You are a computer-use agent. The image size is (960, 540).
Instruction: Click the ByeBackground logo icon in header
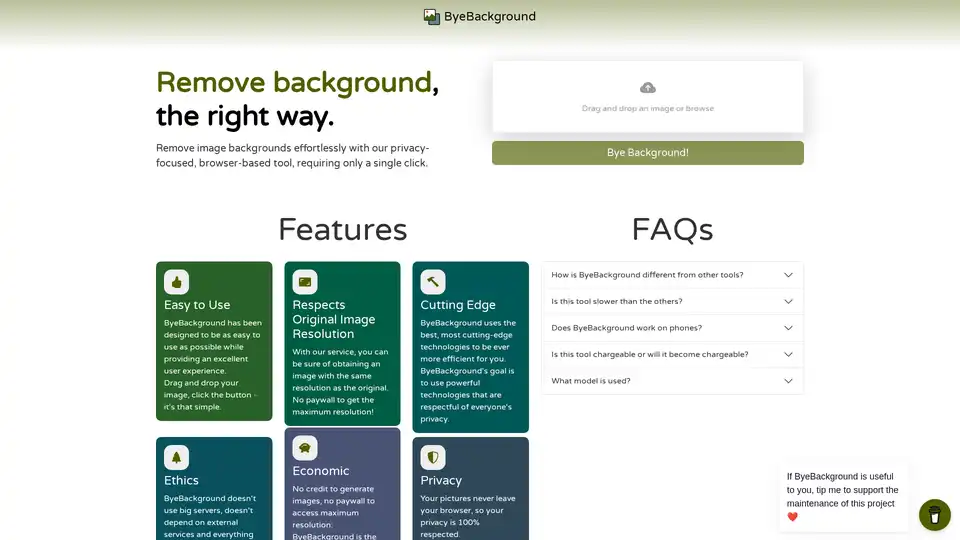pos(432,17)
